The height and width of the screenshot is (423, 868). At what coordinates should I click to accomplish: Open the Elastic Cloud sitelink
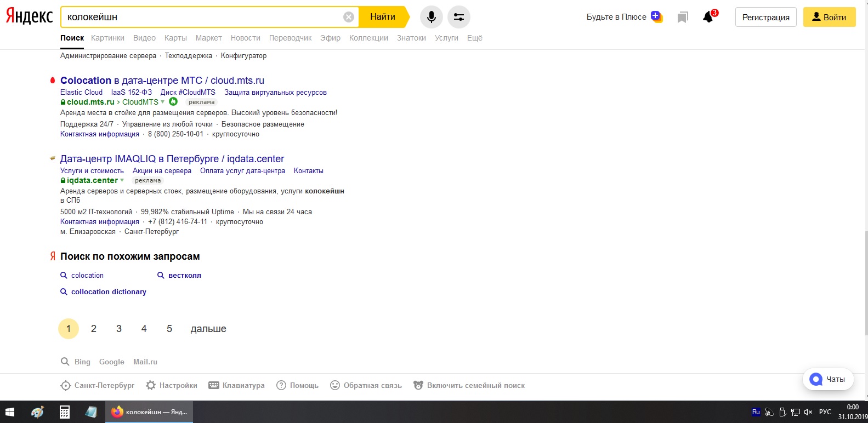(x=81, y=92)
